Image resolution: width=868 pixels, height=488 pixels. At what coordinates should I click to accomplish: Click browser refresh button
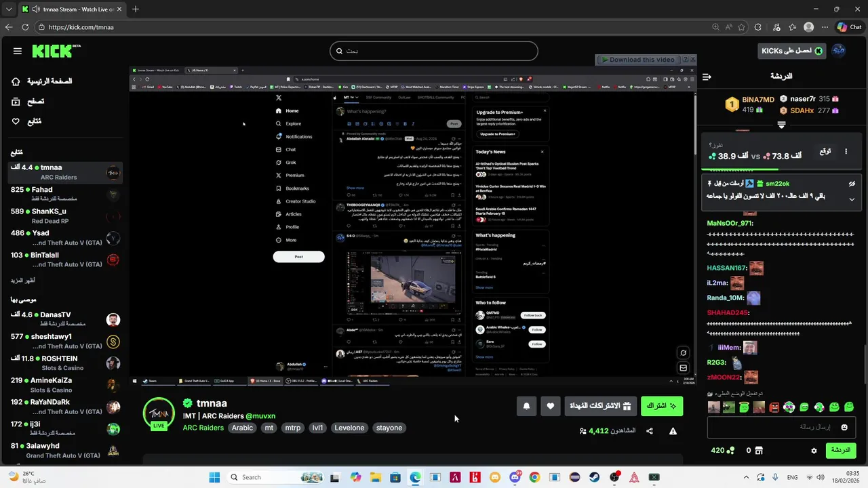[25, 27]
